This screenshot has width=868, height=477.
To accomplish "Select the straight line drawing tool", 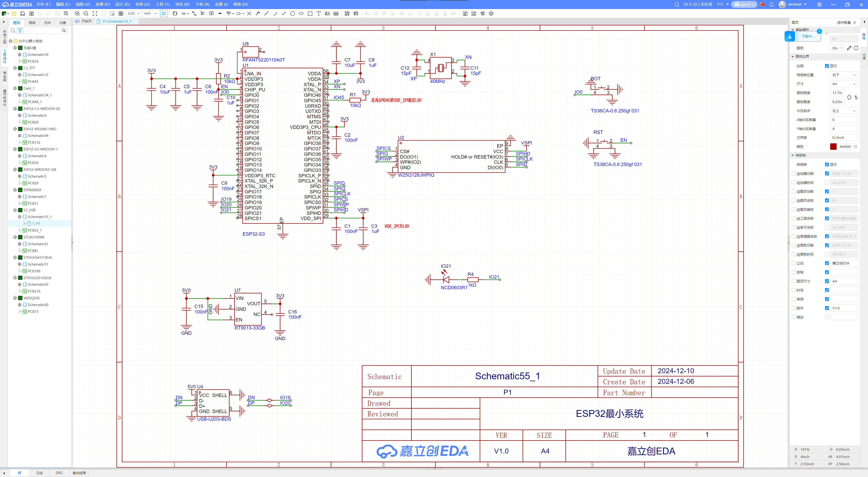I will [267, 14].
